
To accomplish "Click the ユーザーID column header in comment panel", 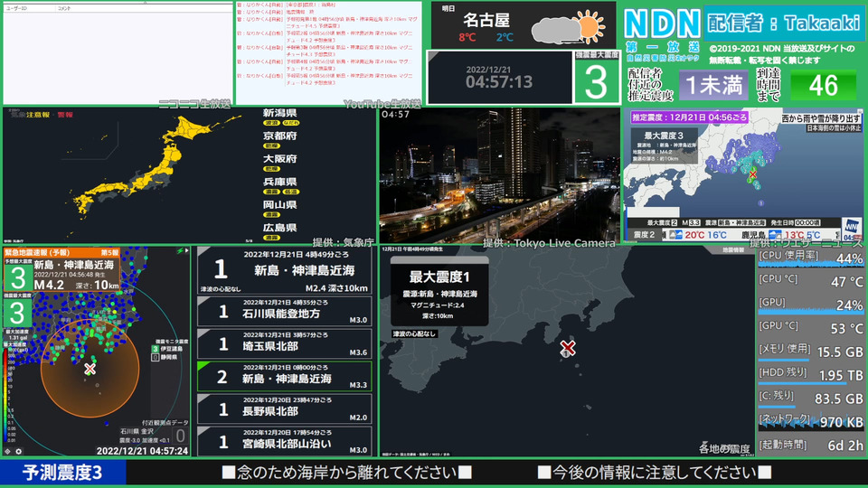I will click(x=16, y=8).
